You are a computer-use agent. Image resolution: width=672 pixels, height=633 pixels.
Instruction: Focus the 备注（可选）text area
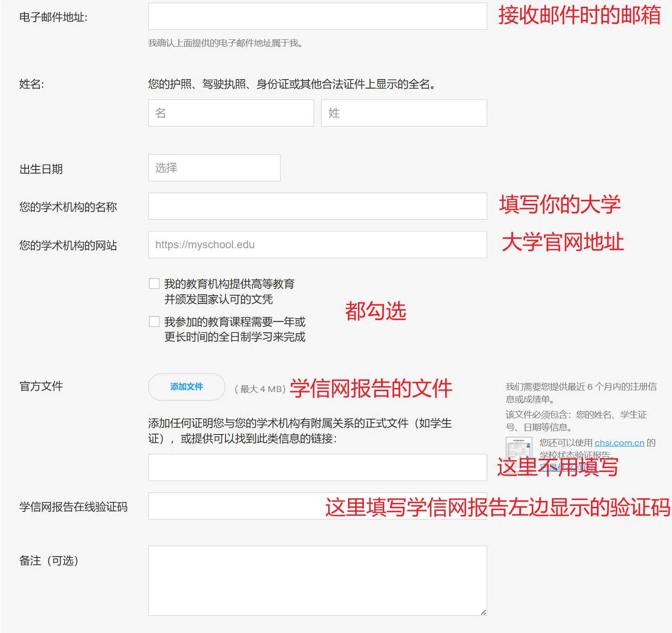pos(317,581)
